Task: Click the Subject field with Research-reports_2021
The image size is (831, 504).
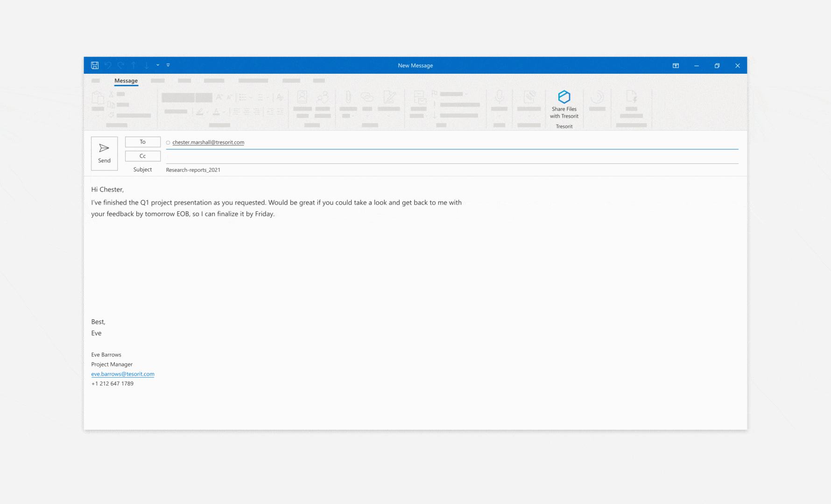Action: pyautogui.click(x=452, y=170)
